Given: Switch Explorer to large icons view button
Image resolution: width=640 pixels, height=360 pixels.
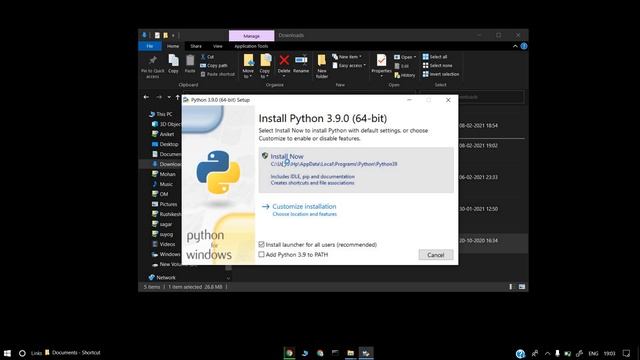Looking at the screenshot, I should click(522, 287).
